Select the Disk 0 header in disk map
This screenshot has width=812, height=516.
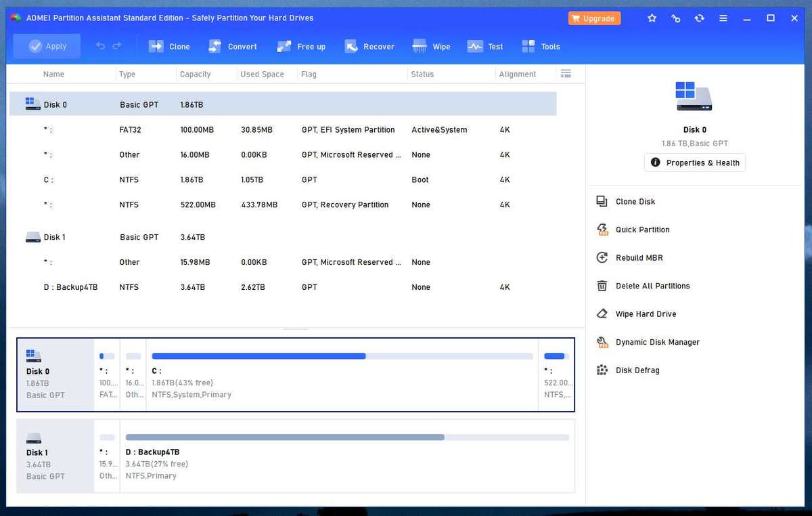pos(56,374)
